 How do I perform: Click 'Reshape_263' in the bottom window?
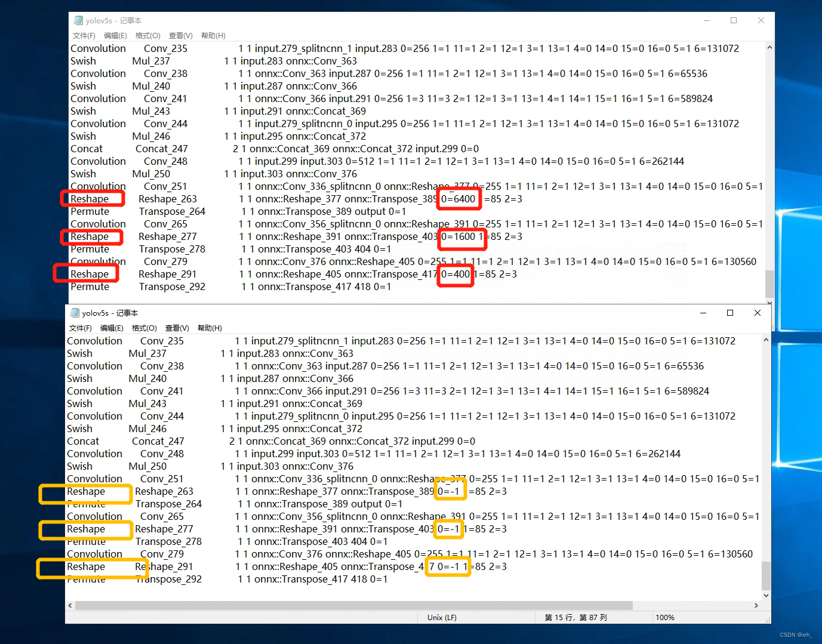[164, 491]
